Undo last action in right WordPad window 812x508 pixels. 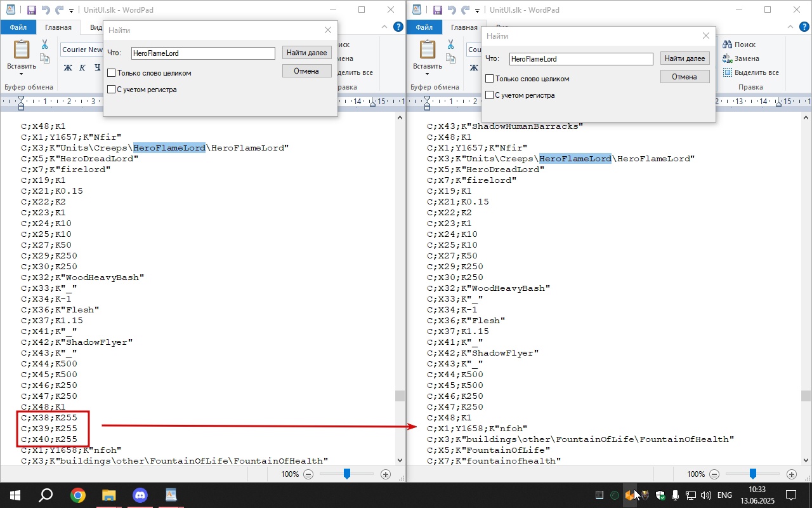[451, 10]
